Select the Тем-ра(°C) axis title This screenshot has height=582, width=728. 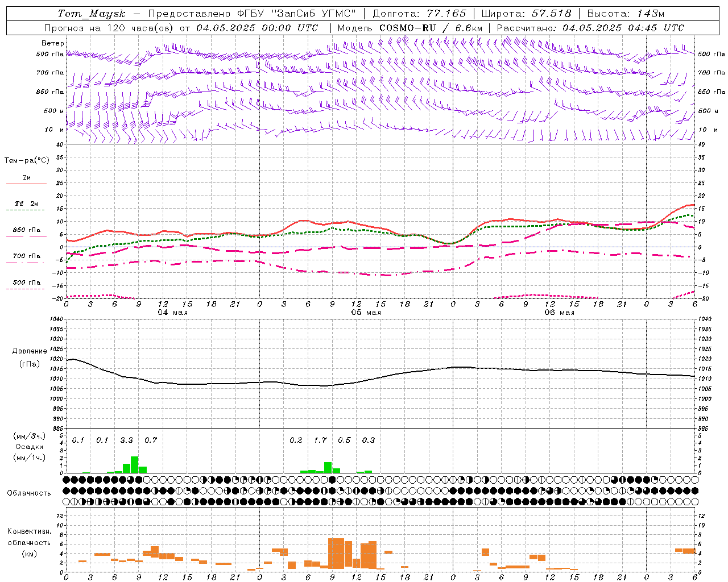click(27, 161)
